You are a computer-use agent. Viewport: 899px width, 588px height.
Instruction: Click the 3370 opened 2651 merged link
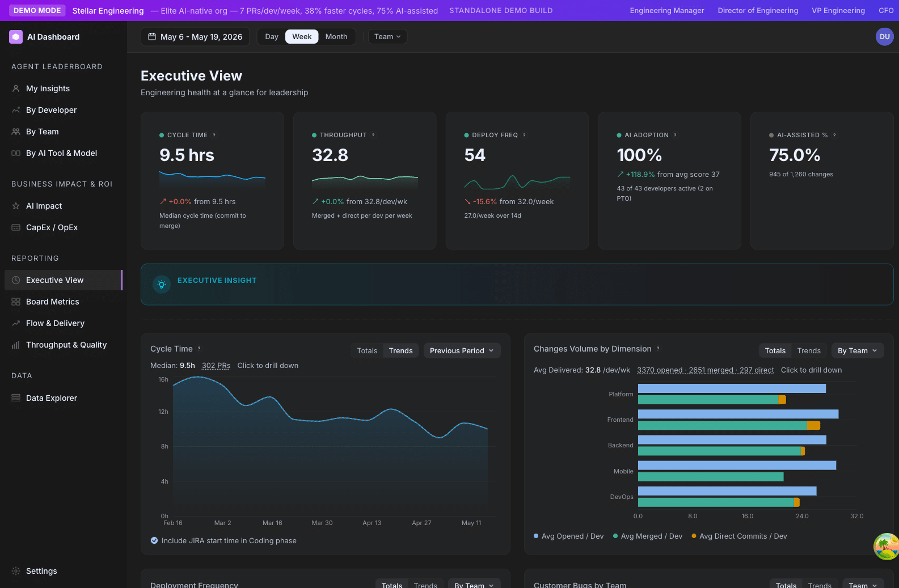coord(706,370)
